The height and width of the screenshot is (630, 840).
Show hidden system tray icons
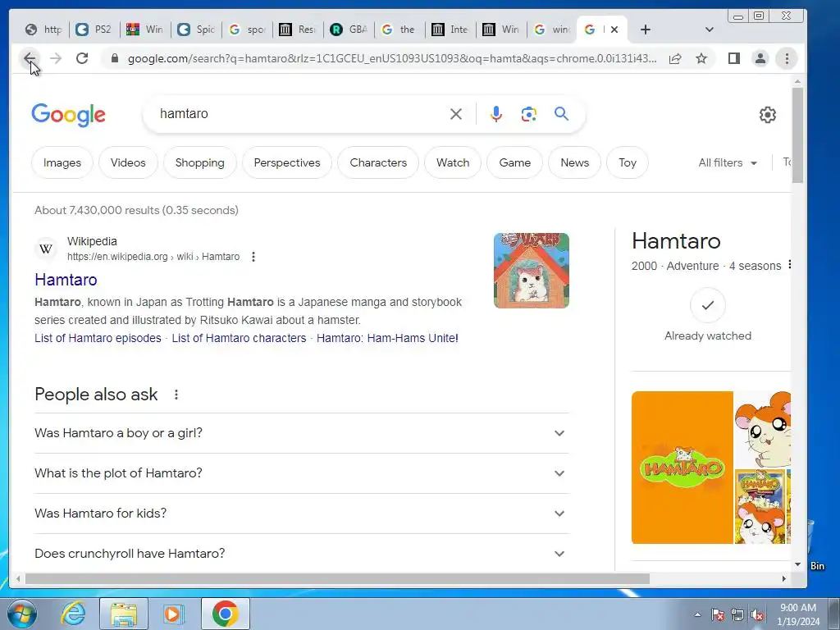(697, 614)
